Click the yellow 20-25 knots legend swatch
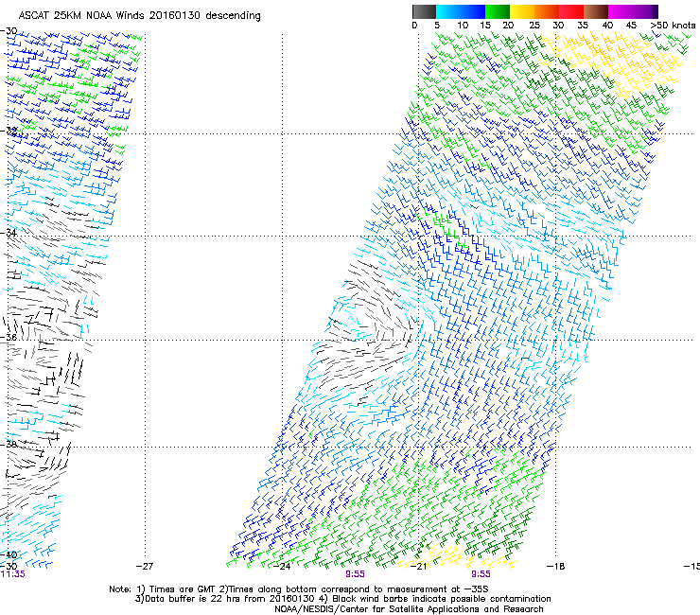 (522, 11)
